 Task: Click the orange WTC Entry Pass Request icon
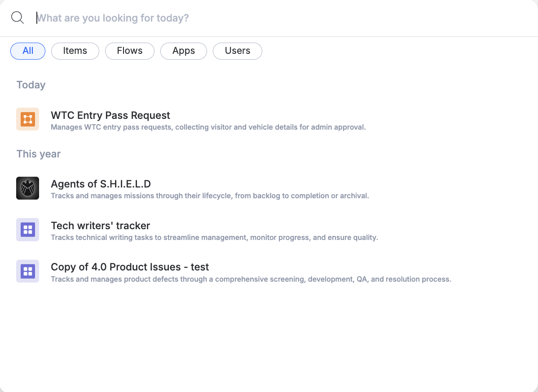[x=27, y=119]
